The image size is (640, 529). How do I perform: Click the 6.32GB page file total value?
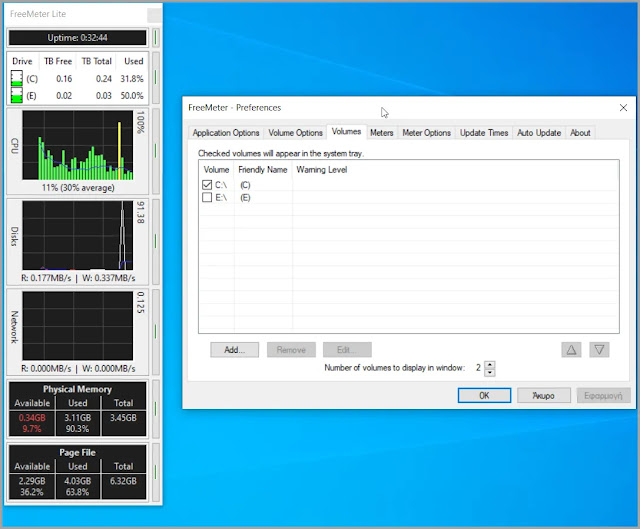tap(123, 481)
